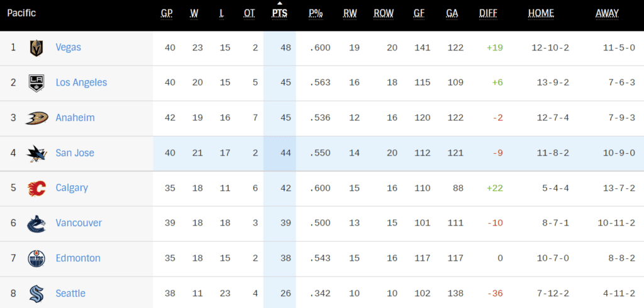Sort table by GP column header
Screen dimensions: 644x308
click(x=167, y=13)
